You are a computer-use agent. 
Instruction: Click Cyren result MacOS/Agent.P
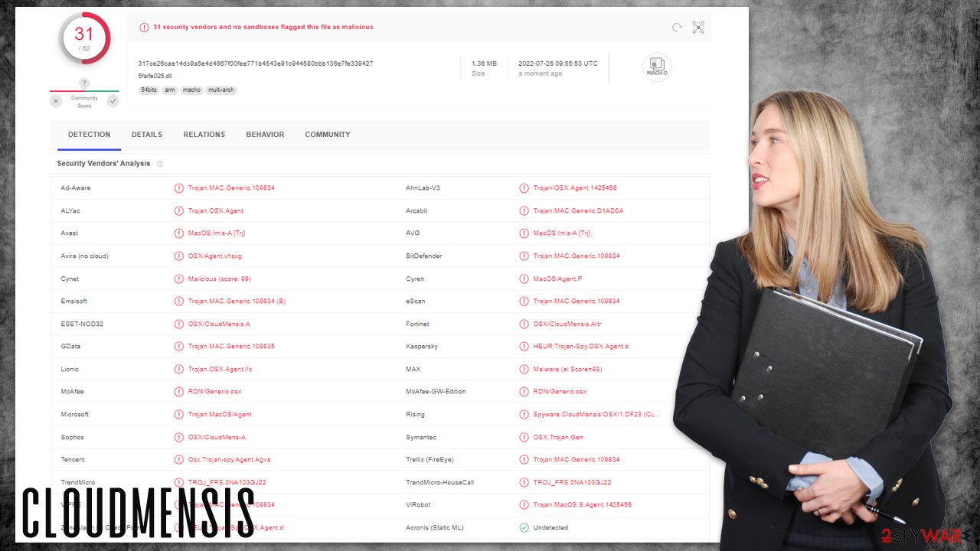point(557,279)
